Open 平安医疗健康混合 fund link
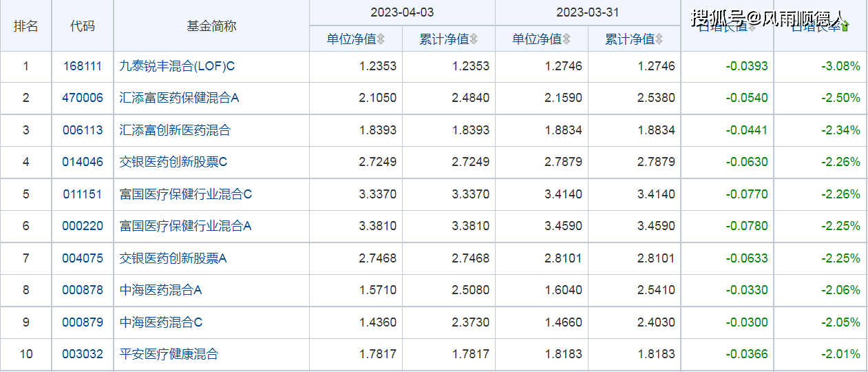The width and height of the screenshot is (868, 372). click(x=169, y=354)
